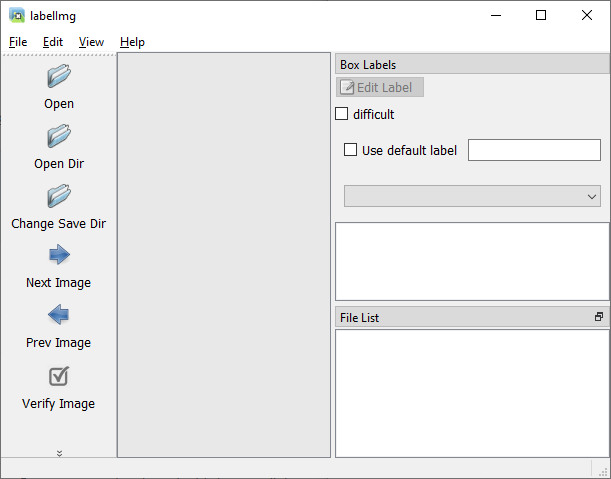Image resolution: width=611 pixels, height=479 pixels.
Task: Expand the label filter combo box
Action: pyautogui.click(x=472, y=196)
